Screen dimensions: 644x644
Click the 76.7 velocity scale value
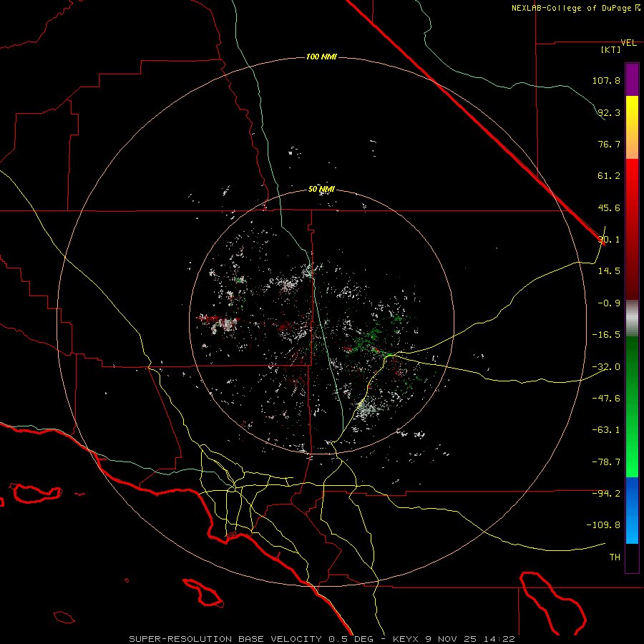pos(609,144)
